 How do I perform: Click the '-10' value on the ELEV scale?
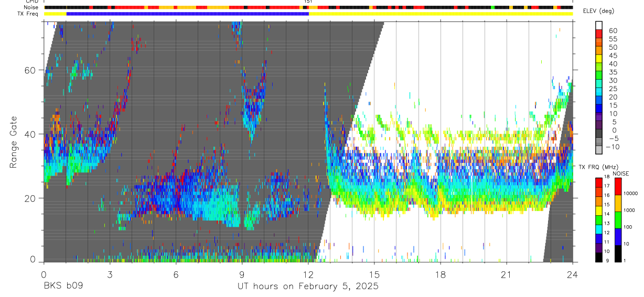click(614, 147)
